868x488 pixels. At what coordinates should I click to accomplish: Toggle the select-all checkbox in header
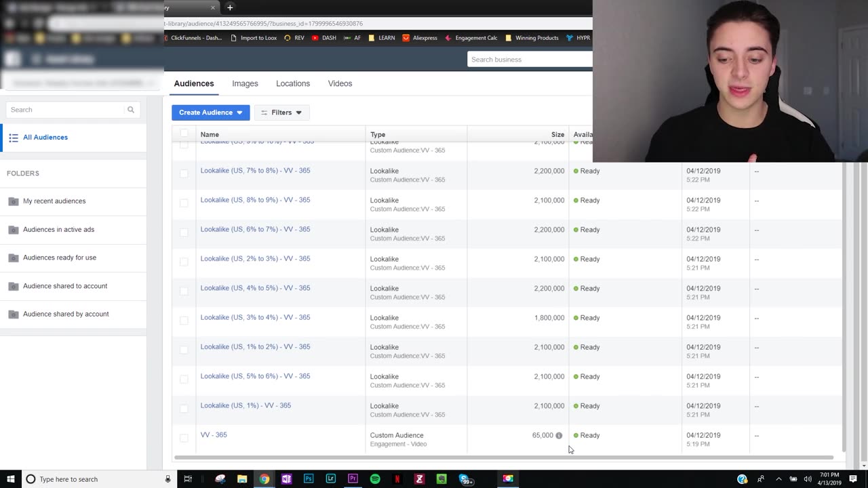point(184,134)
